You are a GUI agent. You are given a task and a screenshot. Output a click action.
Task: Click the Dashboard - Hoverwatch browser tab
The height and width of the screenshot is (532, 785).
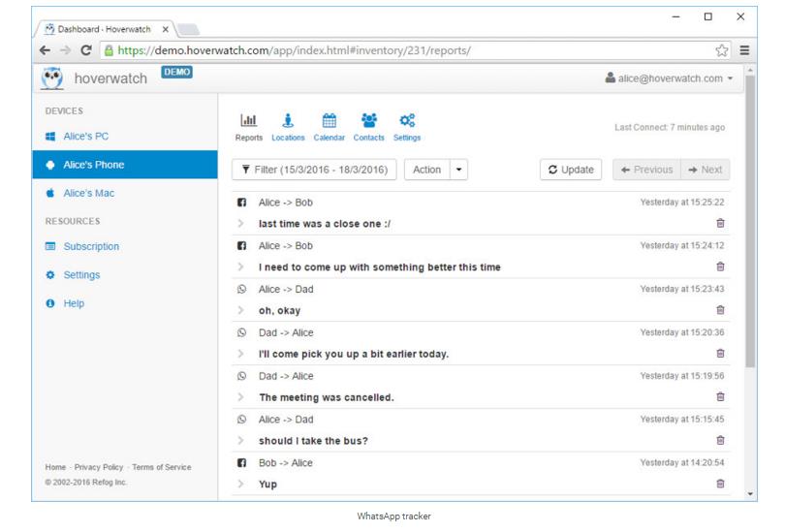(104, 29)
